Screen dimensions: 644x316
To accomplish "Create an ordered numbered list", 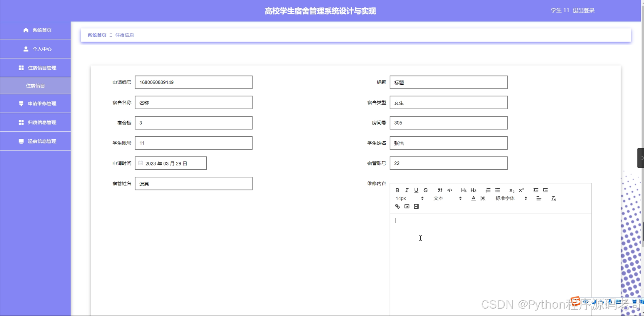I will pos(488,190).
